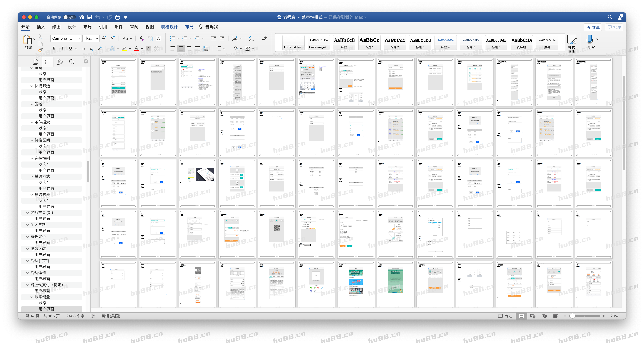Image resolution: width=644 pixels, height=343 pixels.
Task: Apply superscript formatting
Action: [x=100, y=48]
